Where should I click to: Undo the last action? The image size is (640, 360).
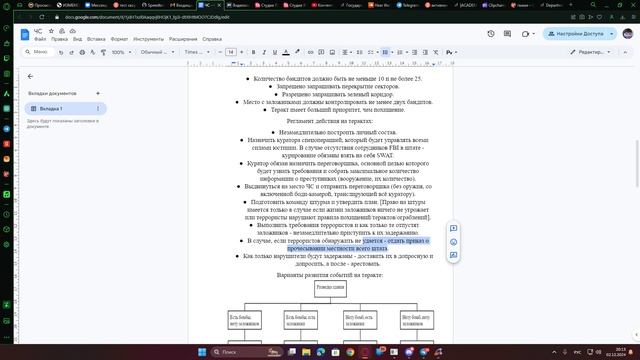pyautogui.click(x=61, y=52)
